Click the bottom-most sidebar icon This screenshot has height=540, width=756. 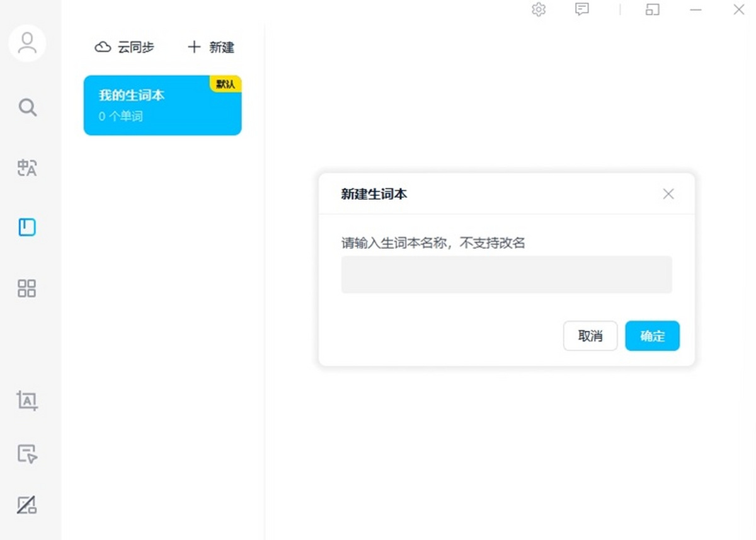click(x=27, y=505)
